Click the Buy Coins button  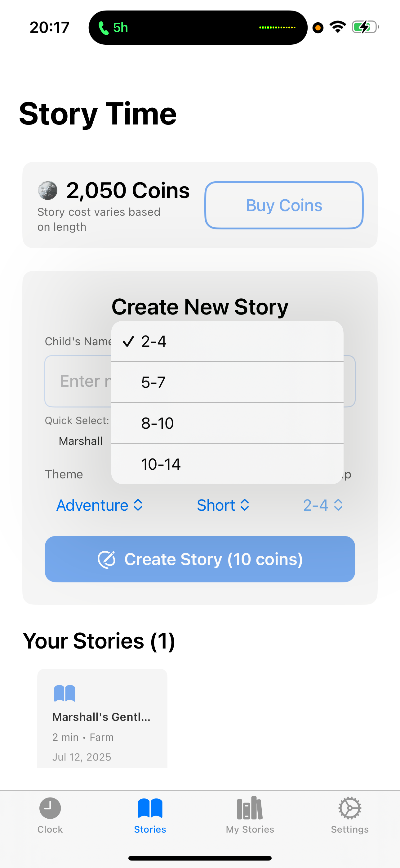point(284,205)
